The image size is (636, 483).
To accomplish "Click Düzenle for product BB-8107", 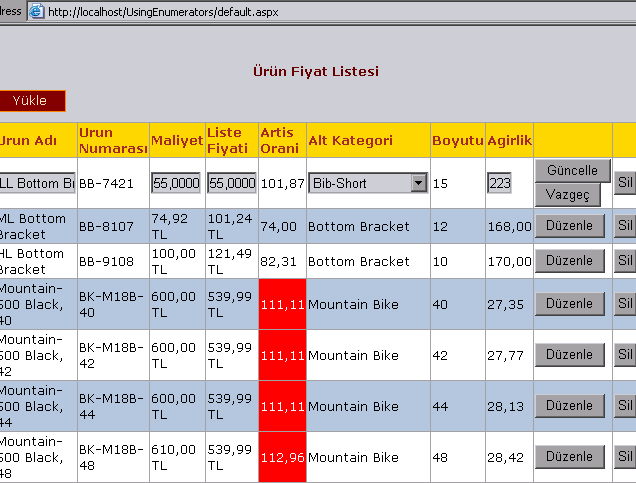I will (x=570, y=226).
